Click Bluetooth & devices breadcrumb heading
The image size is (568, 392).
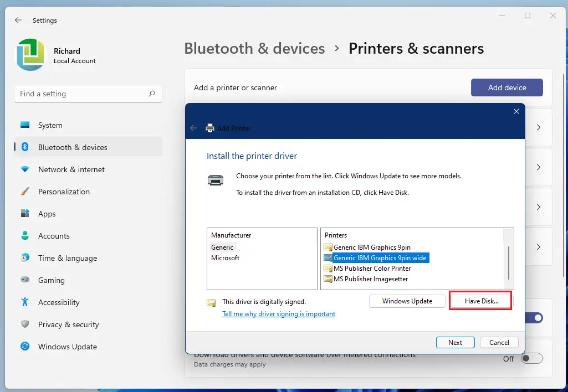[x=255, y=49]
